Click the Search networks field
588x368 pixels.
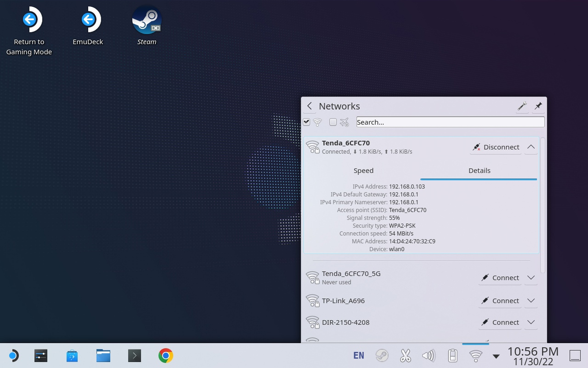pos(450,122)
